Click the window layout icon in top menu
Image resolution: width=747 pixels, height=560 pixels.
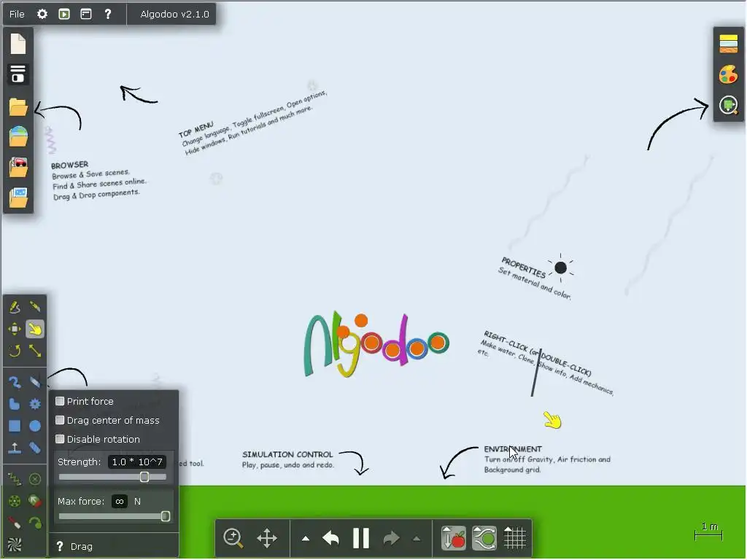[86, 15]
